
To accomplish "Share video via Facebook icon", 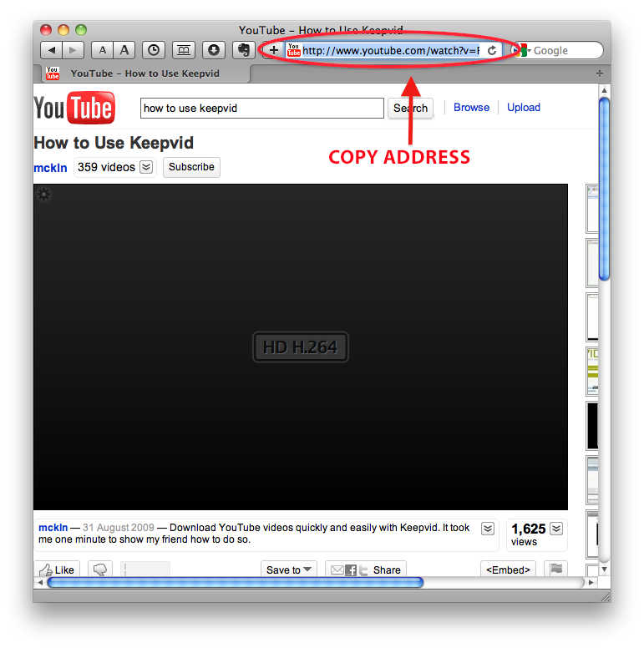I will point(351,570).
